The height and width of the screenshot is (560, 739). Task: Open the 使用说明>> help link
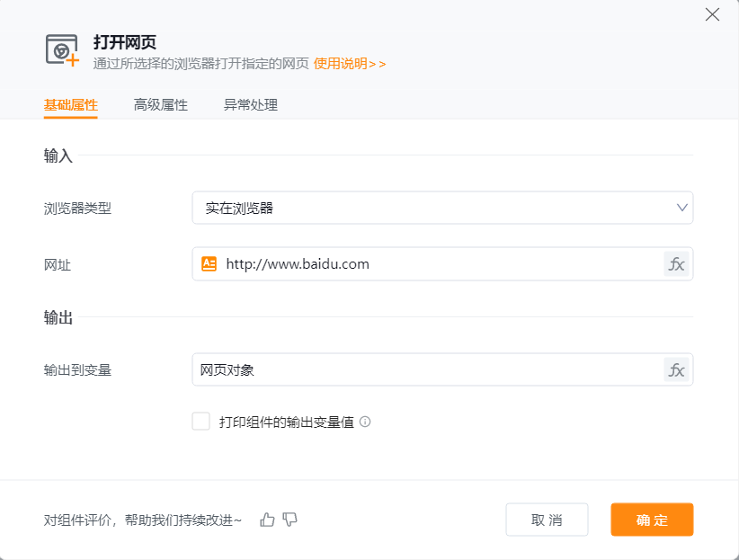350,64
